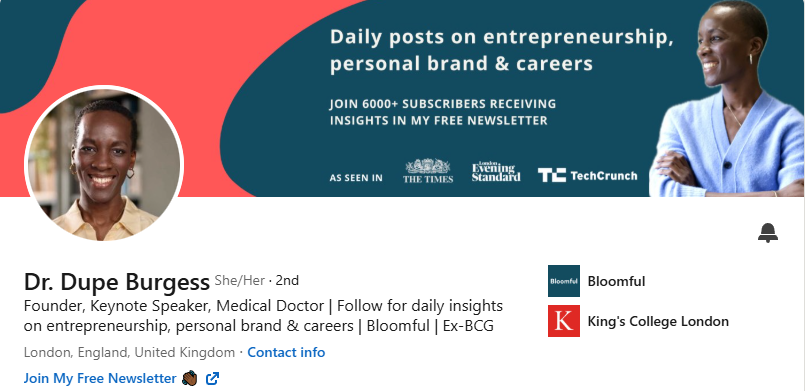Viewport: 805px width, 391px height.
Task: Click the Join 6000+ subscribers banner text
Action: coord(443,112)
